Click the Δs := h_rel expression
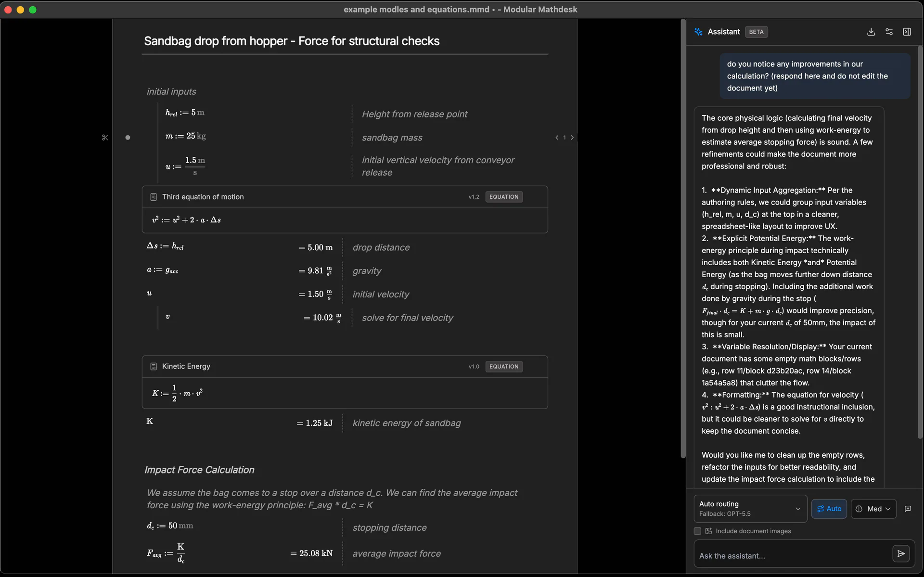Screen dimensions: 924x577 coord(165,246)
